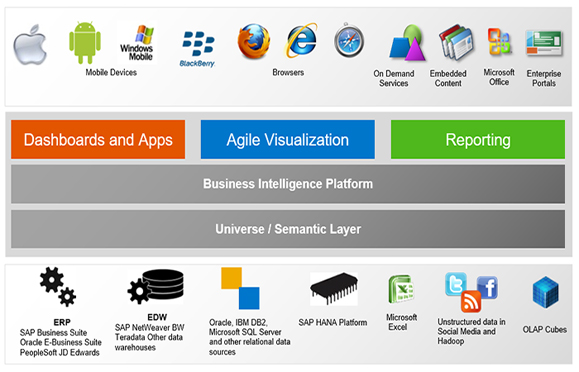Click the Apple logo icon
This screenshot has width=579, height=372.
click(30, 45)
